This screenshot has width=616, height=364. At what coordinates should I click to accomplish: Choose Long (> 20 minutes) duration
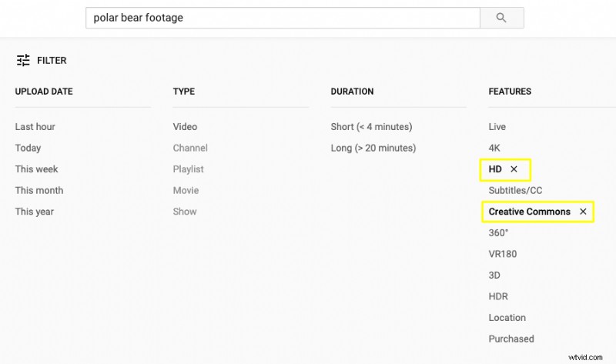coord(373,148)
